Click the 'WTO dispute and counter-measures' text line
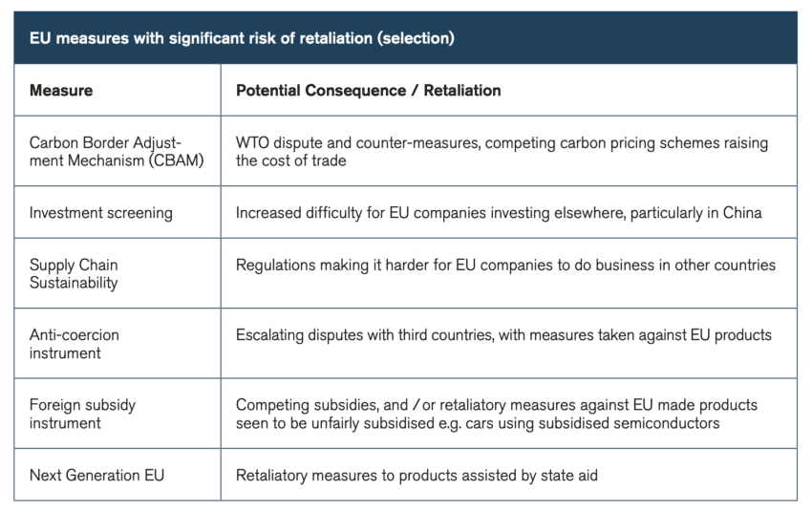The image size is (812, 512). pos(502,142)
